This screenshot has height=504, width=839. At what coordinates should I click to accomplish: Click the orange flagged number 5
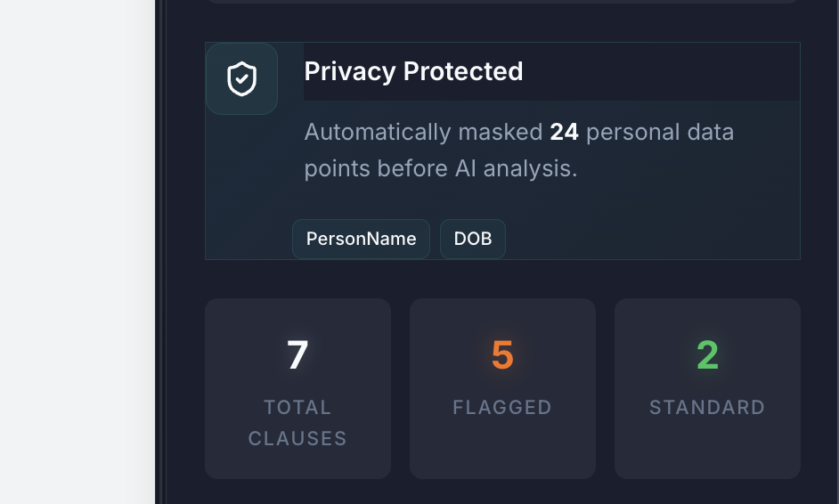point(502,354)
